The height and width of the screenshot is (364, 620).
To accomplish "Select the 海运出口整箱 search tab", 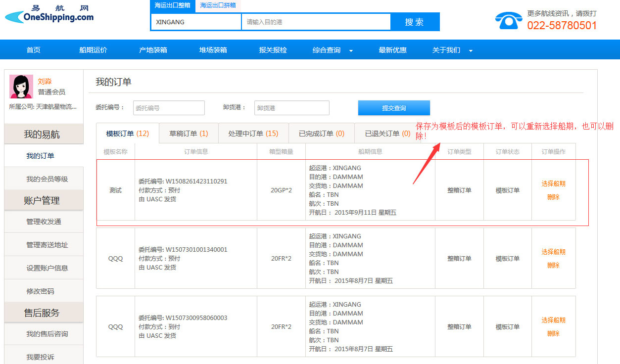I will click(x=173, y=5).
